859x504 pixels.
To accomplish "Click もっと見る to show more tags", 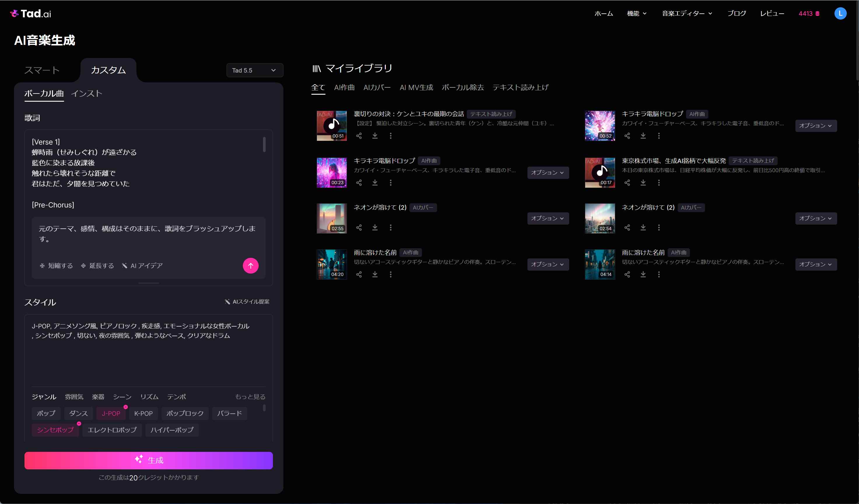I will coord(250,397).
